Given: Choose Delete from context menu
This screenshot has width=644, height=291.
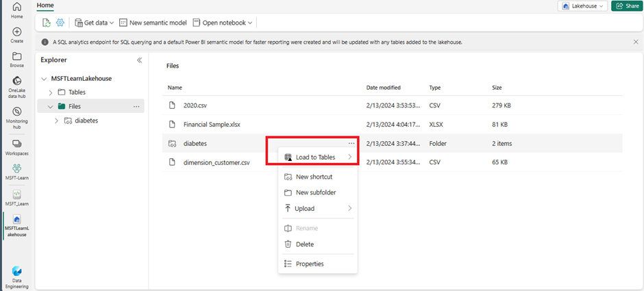Looking at the screenshot, I should coord(319,244).
